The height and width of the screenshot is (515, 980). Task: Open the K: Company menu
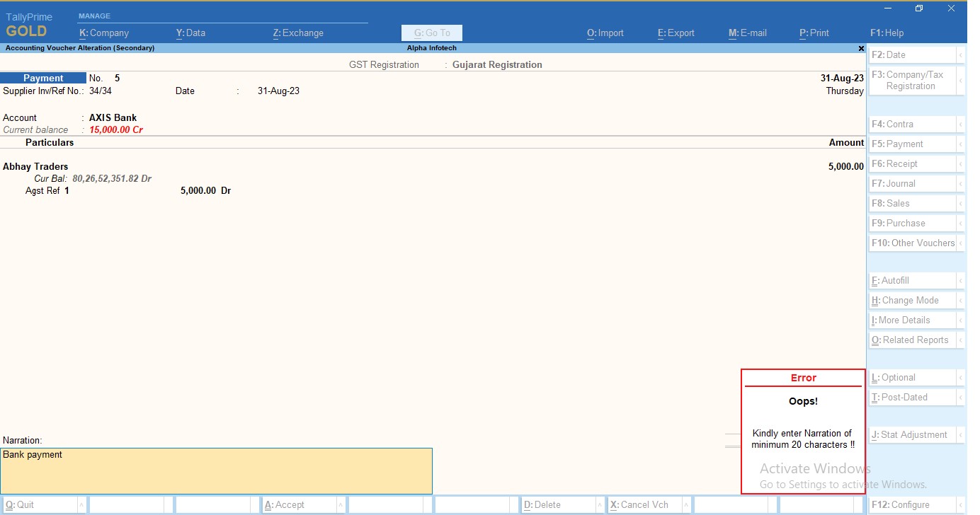105,33
